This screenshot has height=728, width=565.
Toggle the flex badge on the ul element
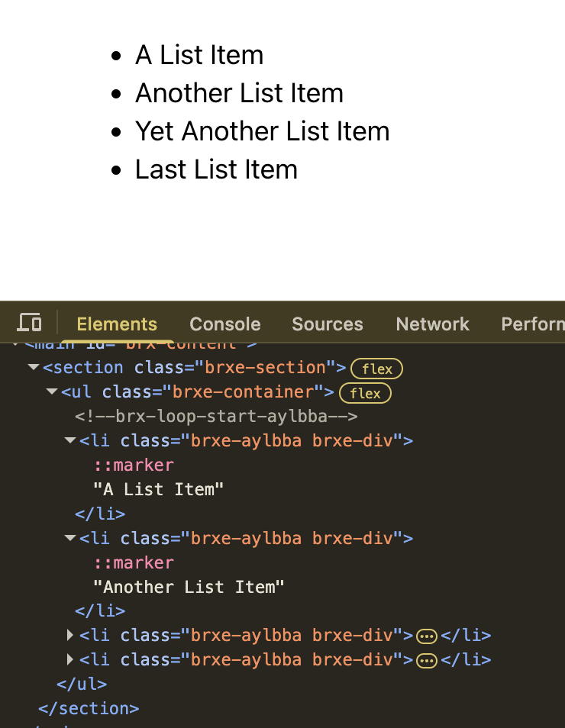pyautogui.click(x=365, y=393)
